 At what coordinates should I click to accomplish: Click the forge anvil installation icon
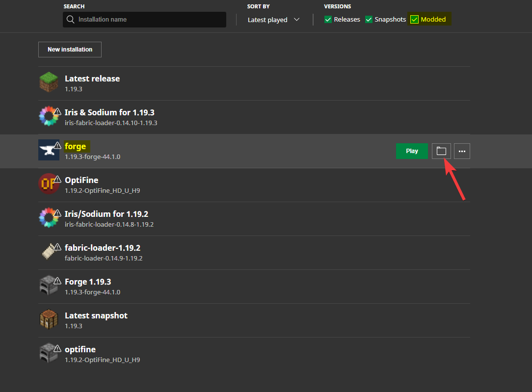point(49,150)
